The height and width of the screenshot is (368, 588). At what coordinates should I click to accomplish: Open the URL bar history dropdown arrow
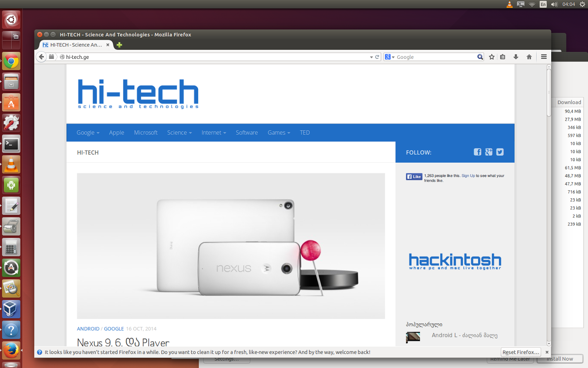point(371,57)
